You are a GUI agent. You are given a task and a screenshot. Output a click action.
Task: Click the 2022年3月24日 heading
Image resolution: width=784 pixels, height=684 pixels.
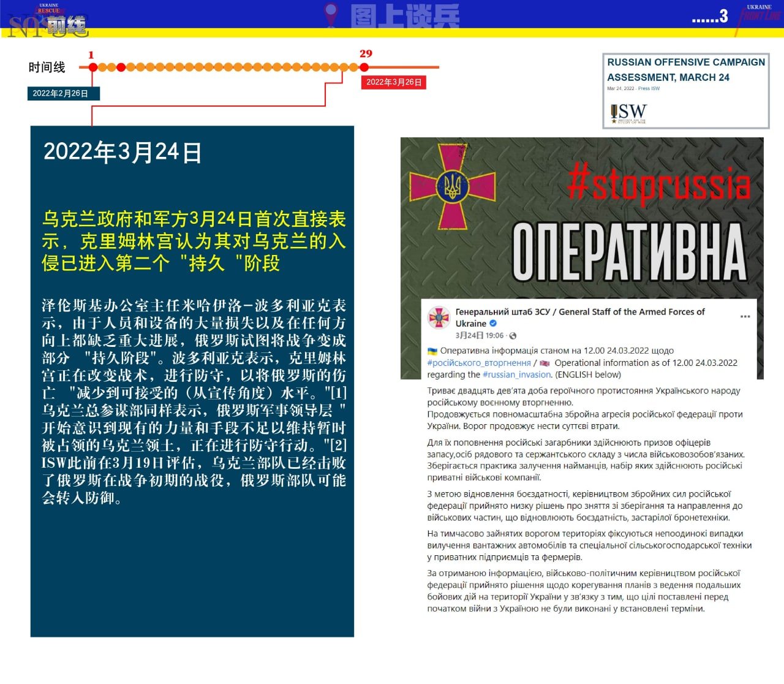click(x=123, y=152)
